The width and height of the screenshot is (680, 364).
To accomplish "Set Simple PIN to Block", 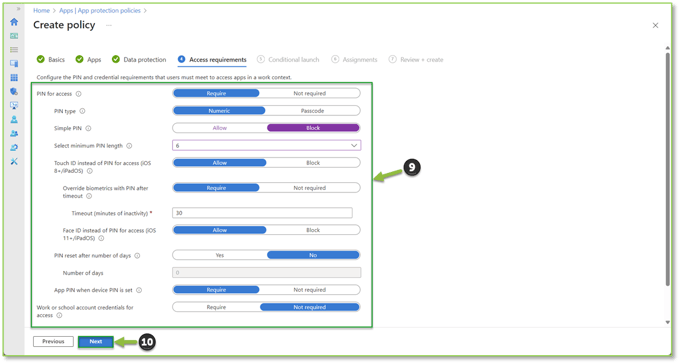I will click(x=313, y=128).
